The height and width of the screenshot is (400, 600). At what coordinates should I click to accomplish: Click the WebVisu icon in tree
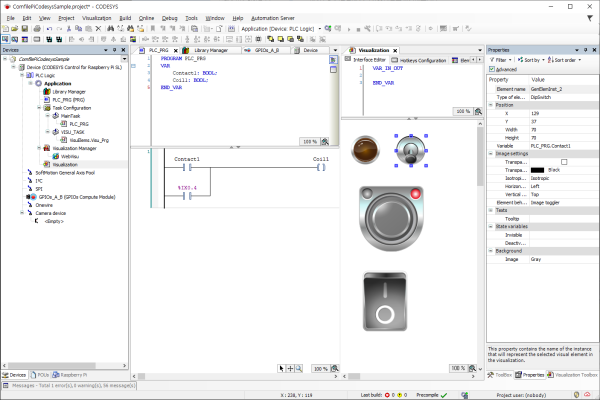click(55, 156)
